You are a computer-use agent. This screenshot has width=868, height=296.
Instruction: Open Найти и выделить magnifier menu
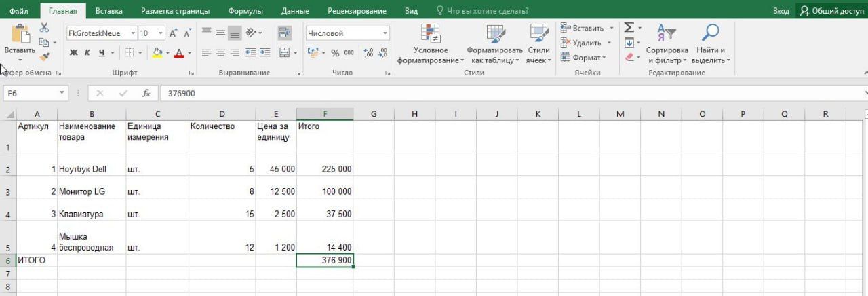(x=711, y=43)
